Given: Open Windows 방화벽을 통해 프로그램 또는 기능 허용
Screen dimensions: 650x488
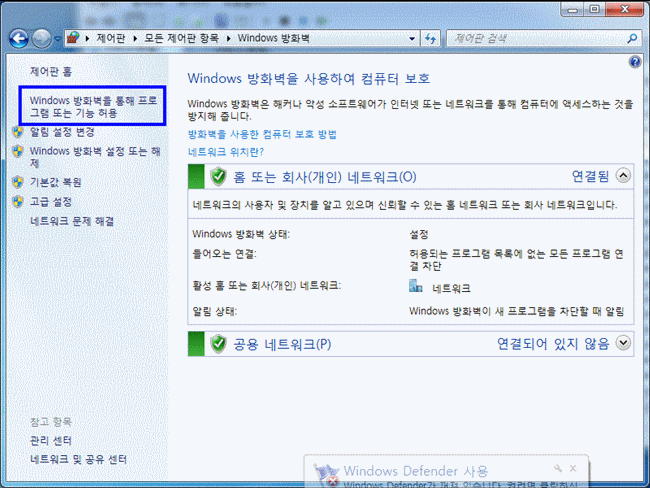Looking at the screenshot, I should [93, 107].
